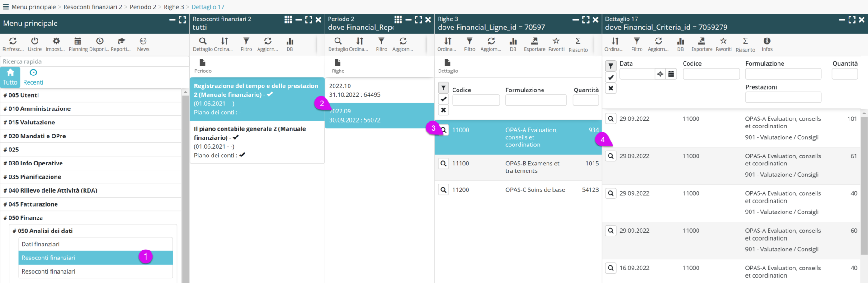
Task: Click the Ricerca rapida search field
Action: point(94,61)
